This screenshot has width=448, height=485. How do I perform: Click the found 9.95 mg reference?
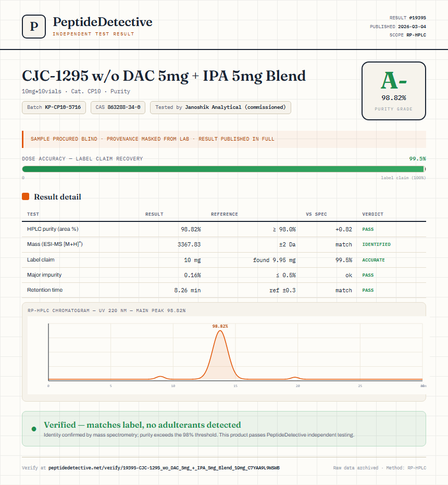274,260
